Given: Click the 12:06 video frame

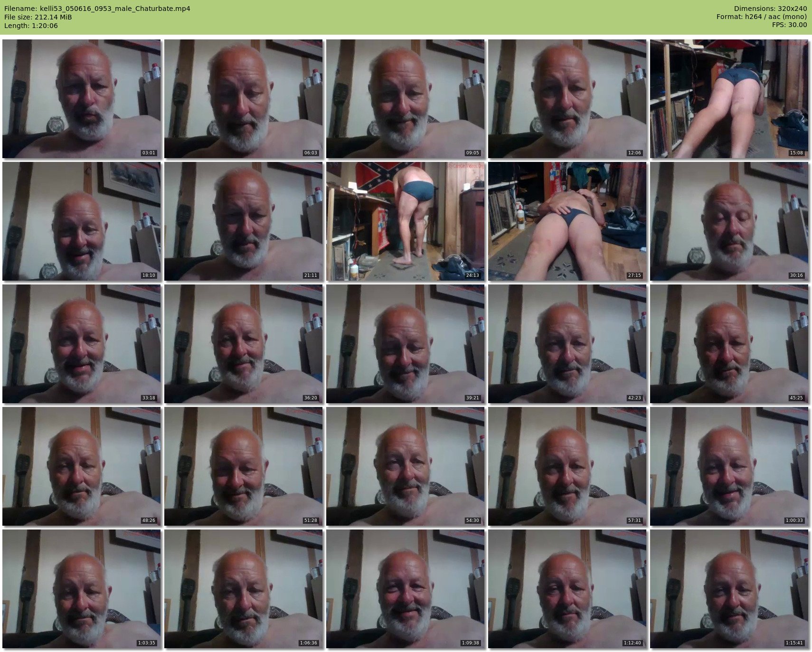Looking at the screenshot, I should coord(567,99).
